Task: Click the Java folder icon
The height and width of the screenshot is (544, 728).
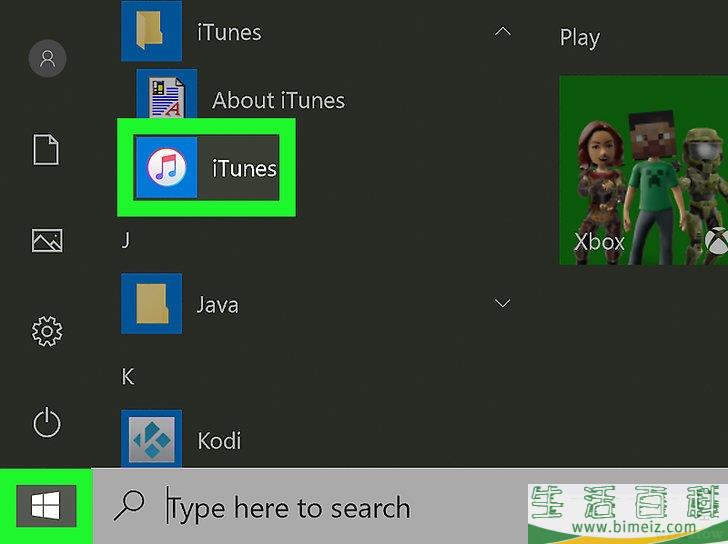Action: click(x=151, y=303)
